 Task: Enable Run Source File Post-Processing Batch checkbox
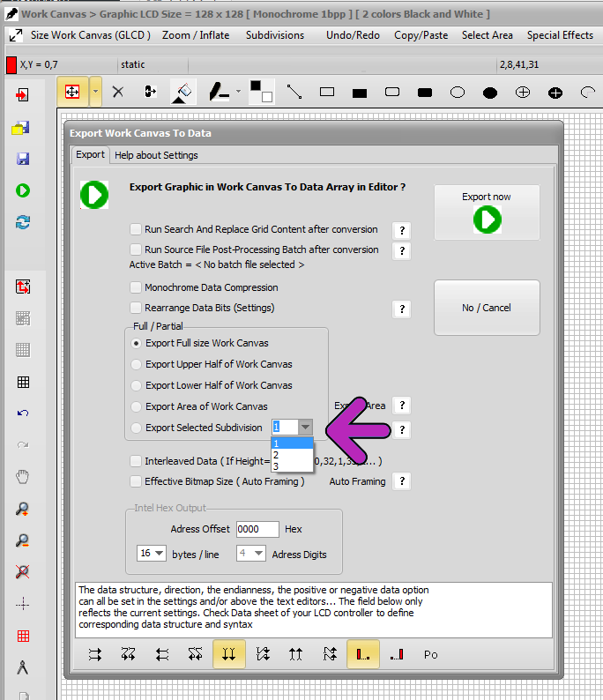tap(135, 249)
